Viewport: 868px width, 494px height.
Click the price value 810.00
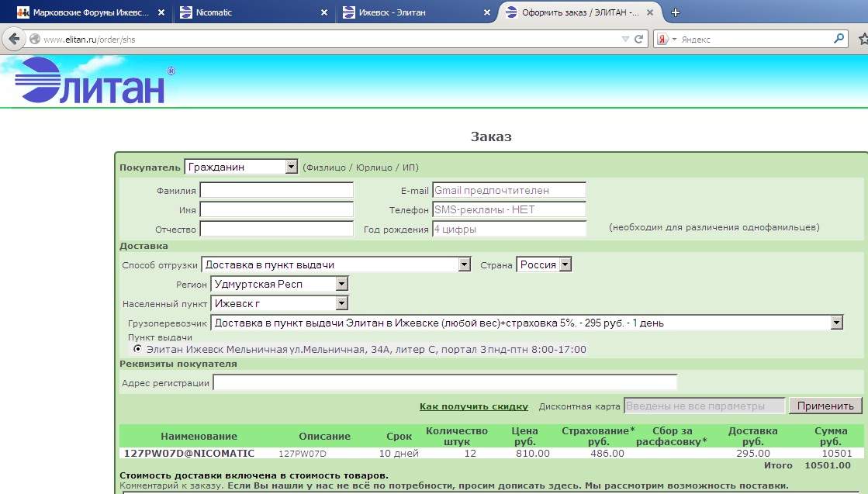533,453
